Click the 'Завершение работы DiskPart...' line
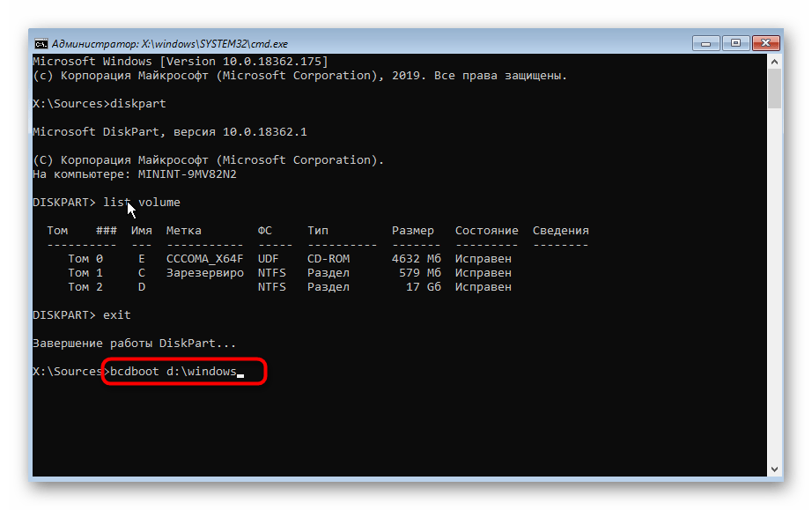Image resolution: width=812 pixels, height=510 pixels. coord(134,344)
